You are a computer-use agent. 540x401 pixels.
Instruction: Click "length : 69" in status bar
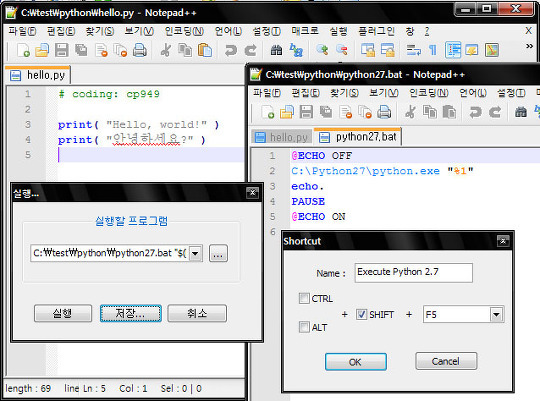point(28,389)
